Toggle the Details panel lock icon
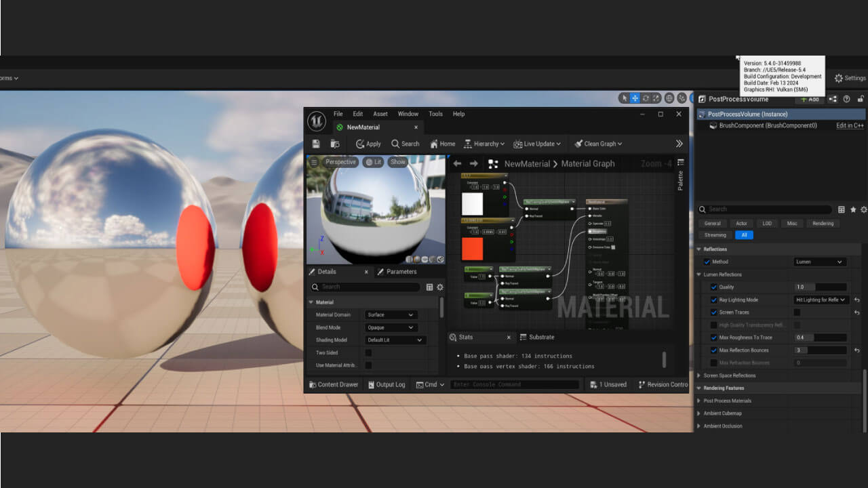Screen dimensions: 868x488 point(860,99)
